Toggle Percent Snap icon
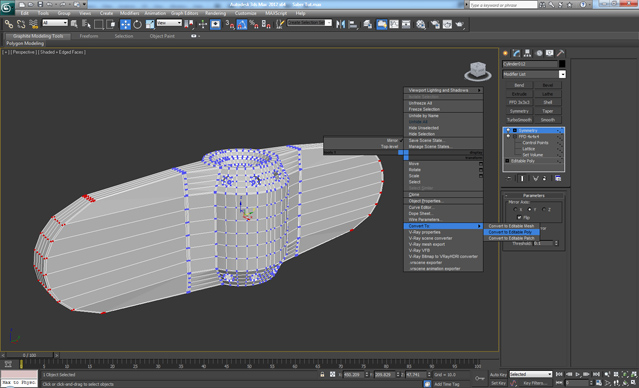This screenshot has height=388, width=639. 254,24
